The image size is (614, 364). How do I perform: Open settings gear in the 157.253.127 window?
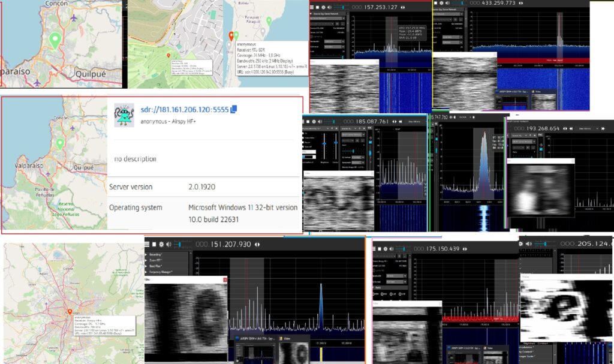click(323, 7)
